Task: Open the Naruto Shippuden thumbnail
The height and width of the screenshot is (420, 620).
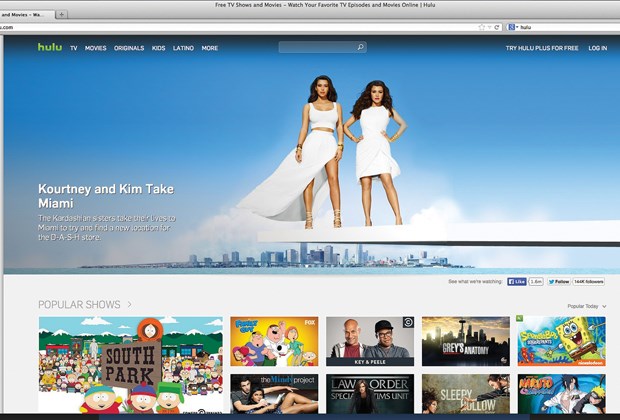Action: click(x=561, y=394)
